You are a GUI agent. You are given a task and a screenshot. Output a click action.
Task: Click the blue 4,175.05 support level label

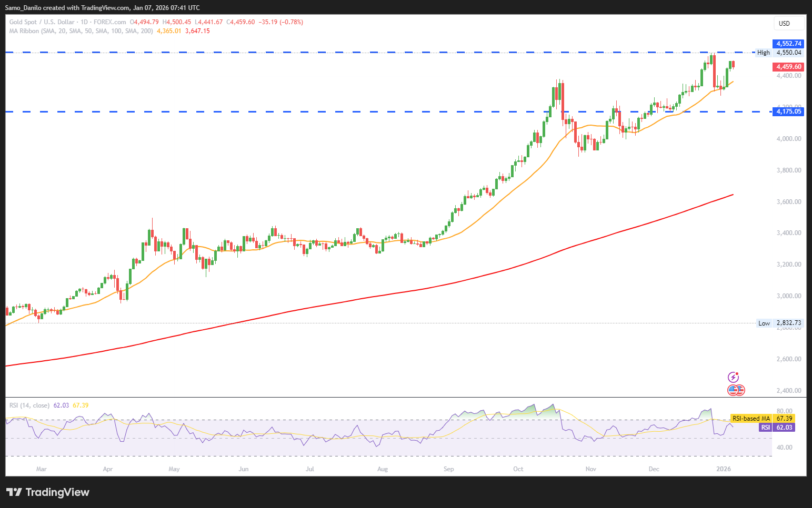pos(788,111)
